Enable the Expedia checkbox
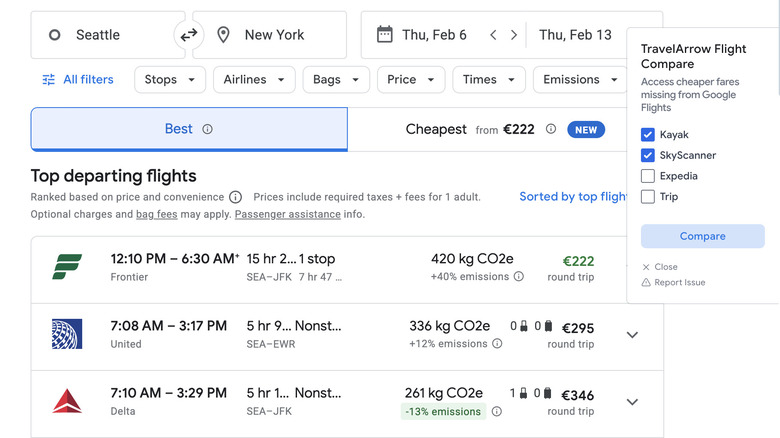The image size is (780, 438). 648,176
